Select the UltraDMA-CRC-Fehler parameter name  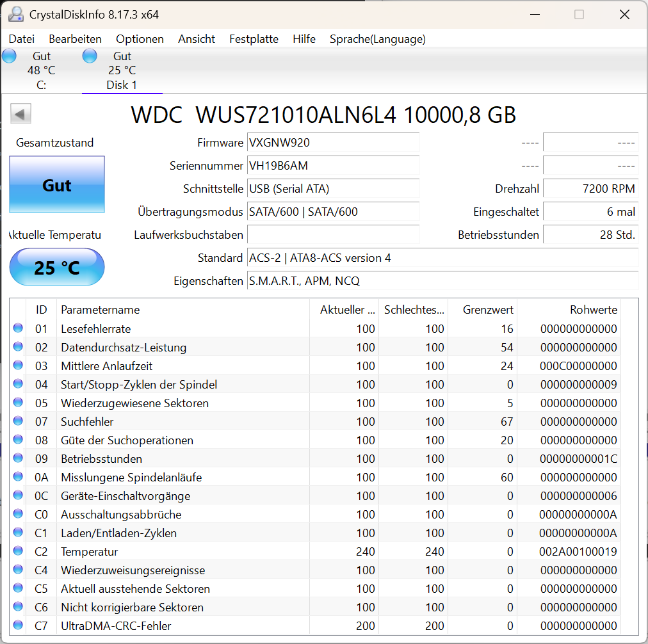point(116,626)
